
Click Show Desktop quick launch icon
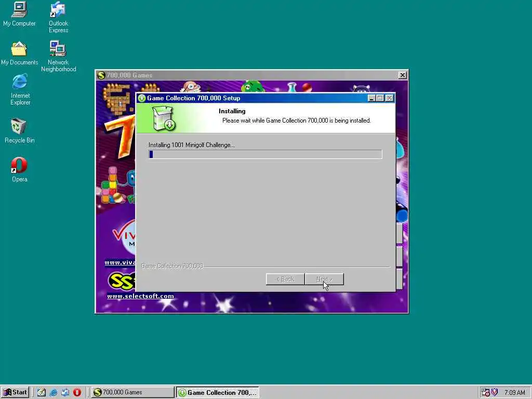[42, 392]
